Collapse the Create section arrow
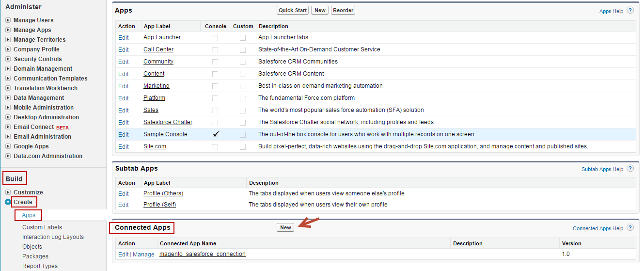644x271 pixels. [x=8, y=202]
